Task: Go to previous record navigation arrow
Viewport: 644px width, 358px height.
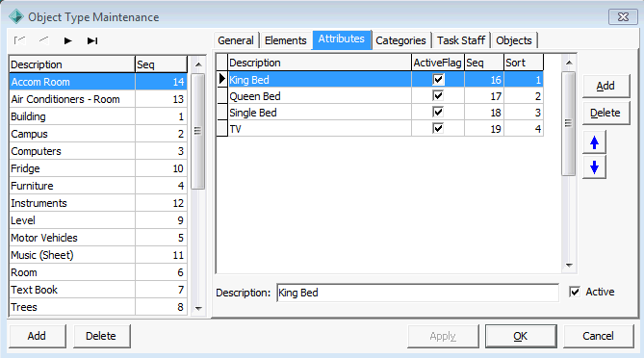Action: tap(43, 40)
